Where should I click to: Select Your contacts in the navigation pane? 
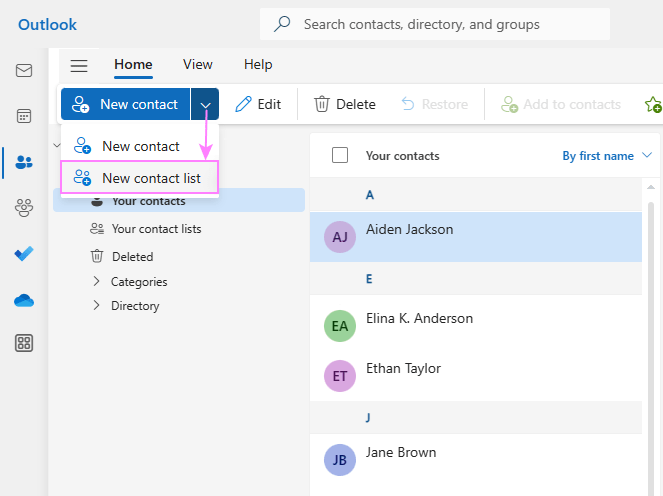(179, 200)
